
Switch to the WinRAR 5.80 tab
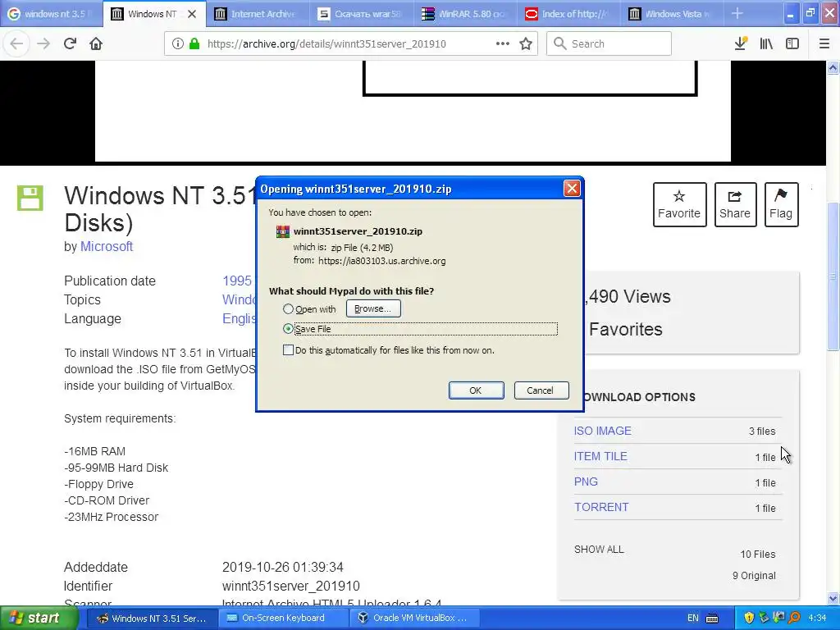pos(464,14)
